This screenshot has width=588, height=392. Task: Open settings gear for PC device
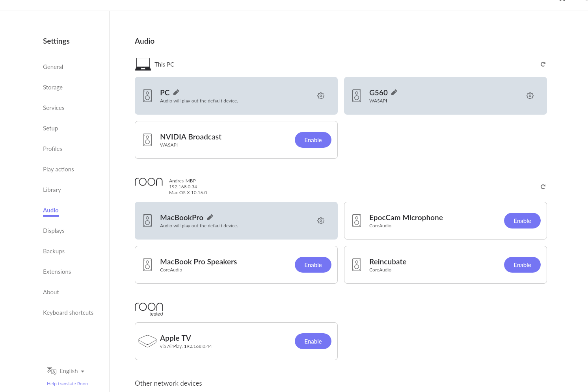321,96
